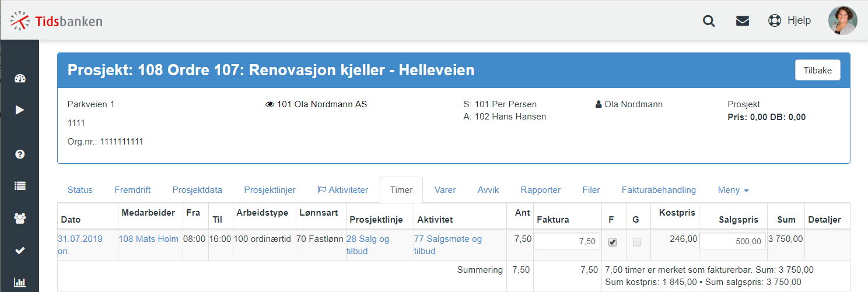Click the Sum value 3 750,00 in row
This screenshot has height=292, width=868.
click(x=786, y=239)
